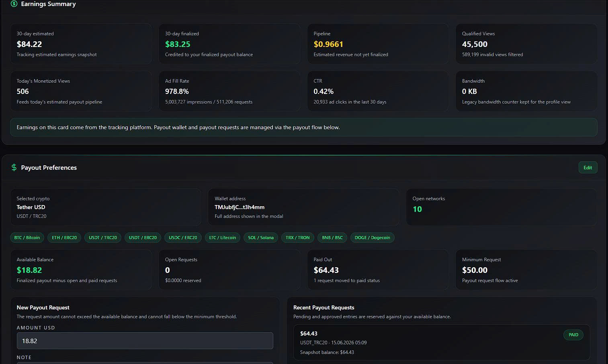Click the Bandwidth value 0 KB
This screenshot has height=364, width=608.
[469, 92]
